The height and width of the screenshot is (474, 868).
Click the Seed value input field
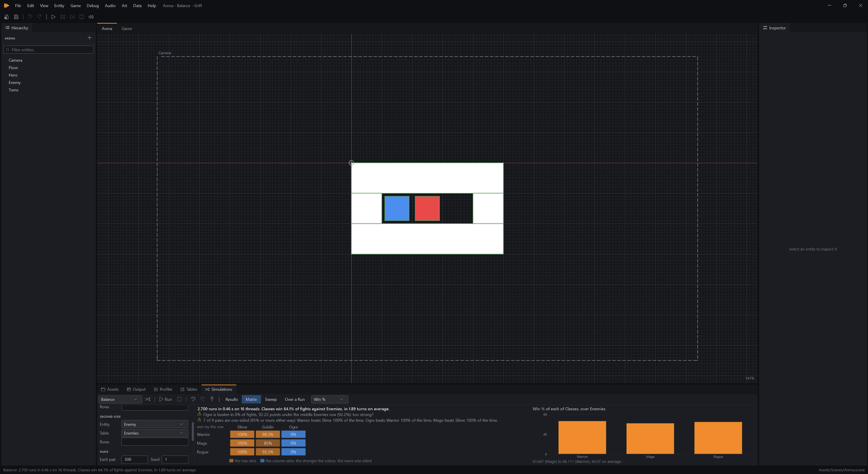pyautogui.click(x=175, y=459)
